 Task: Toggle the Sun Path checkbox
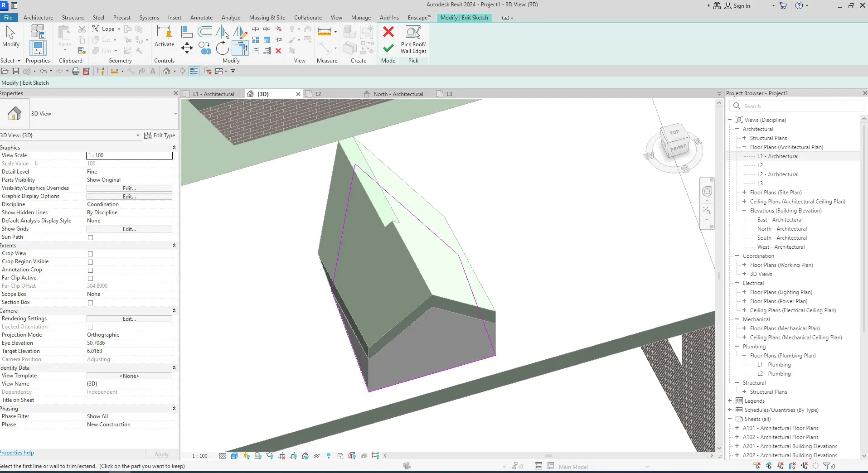pyautogui.click(x=90, y=237)
